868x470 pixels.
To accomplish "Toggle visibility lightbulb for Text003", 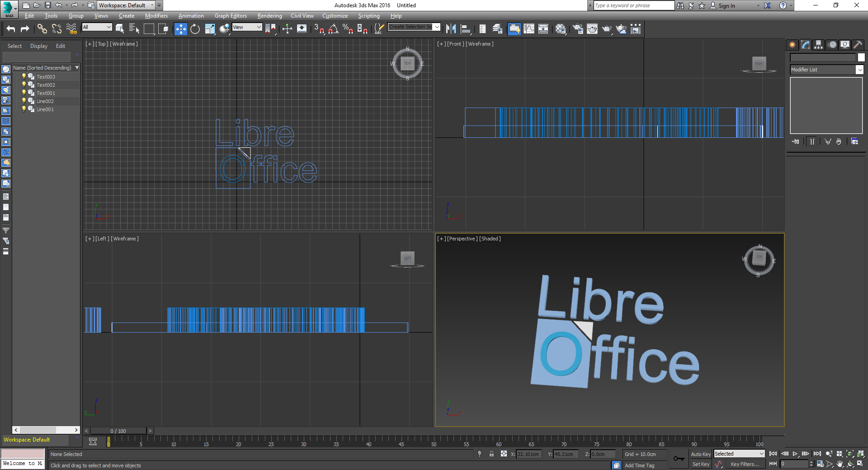I will coord(24,76).
